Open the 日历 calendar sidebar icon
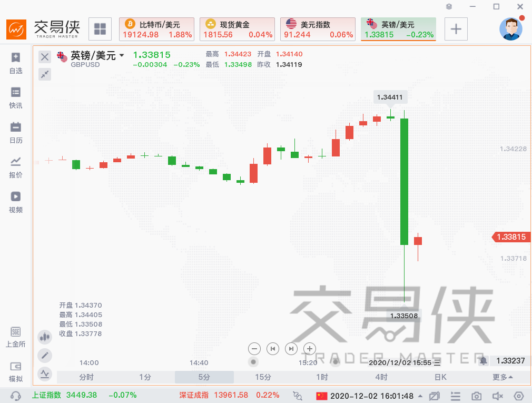Image resolution: width=532 pixels, height=403 pixels. pyautogui.click(x=16, y=133)
